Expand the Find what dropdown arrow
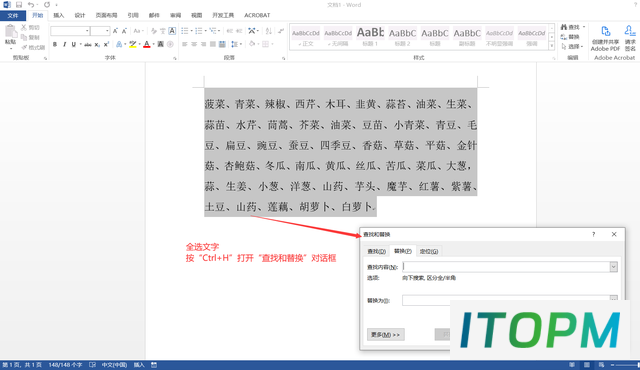The image size is (640, 370). tap(613, 267)
